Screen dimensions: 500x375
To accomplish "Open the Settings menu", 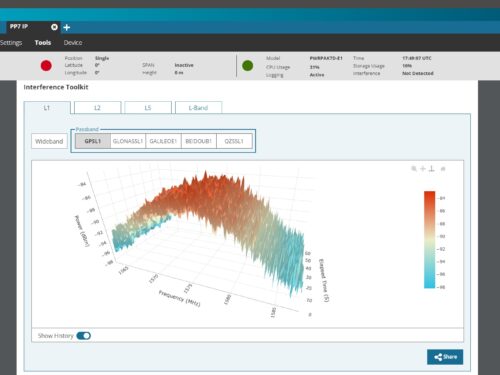I will click(11, 43).
